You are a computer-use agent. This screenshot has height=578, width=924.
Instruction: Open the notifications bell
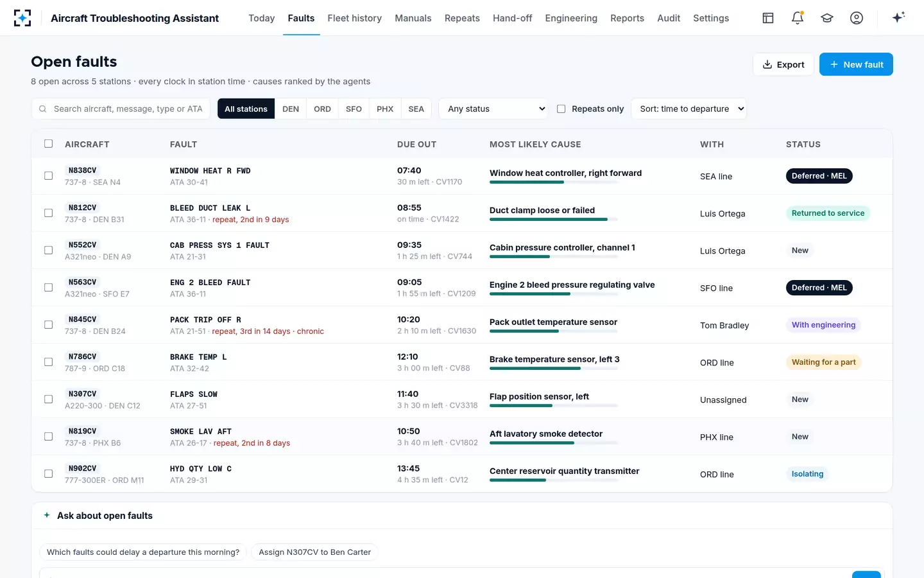point(798,18)
